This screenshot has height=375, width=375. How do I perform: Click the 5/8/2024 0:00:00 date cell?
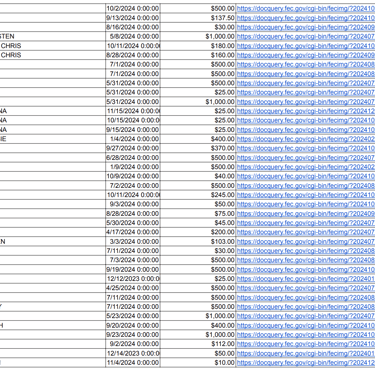click(133, 36)
